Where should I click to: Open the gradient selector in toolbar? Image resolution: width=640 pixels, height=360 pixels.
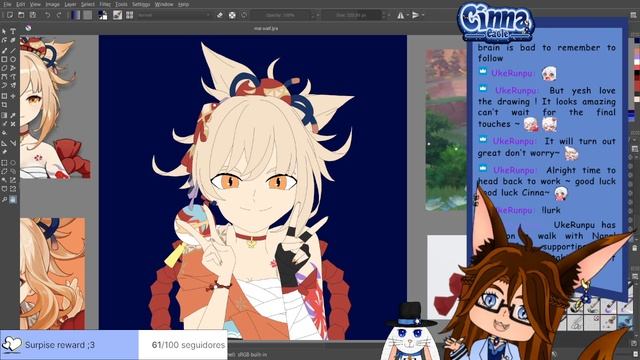coord(76,15)
